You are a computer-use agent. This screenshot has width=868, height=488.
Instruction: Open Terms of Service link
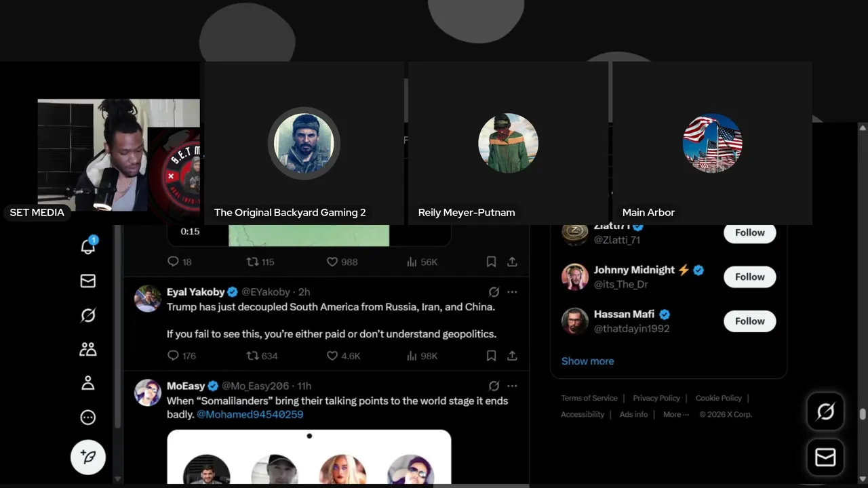589,398
